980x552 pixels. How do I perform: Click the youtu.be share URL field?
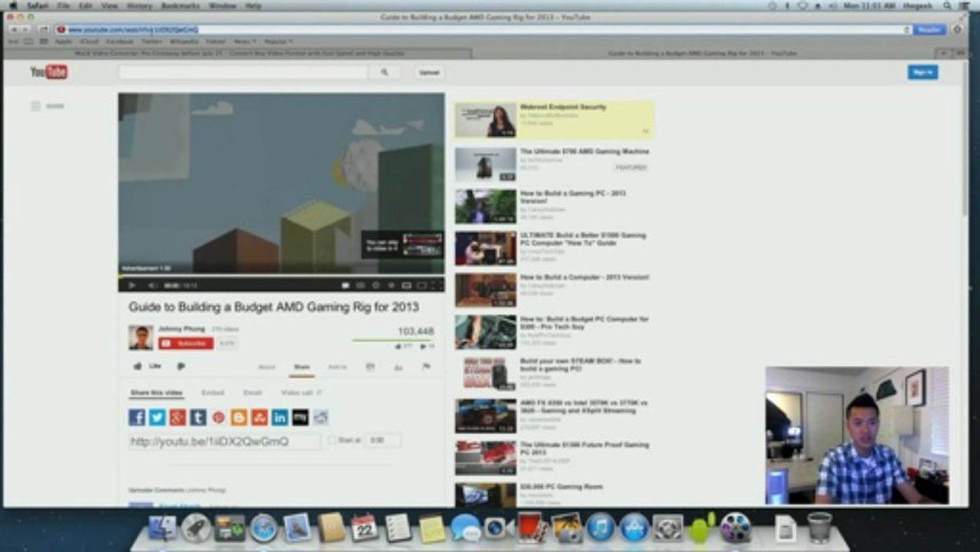point(225,442)
